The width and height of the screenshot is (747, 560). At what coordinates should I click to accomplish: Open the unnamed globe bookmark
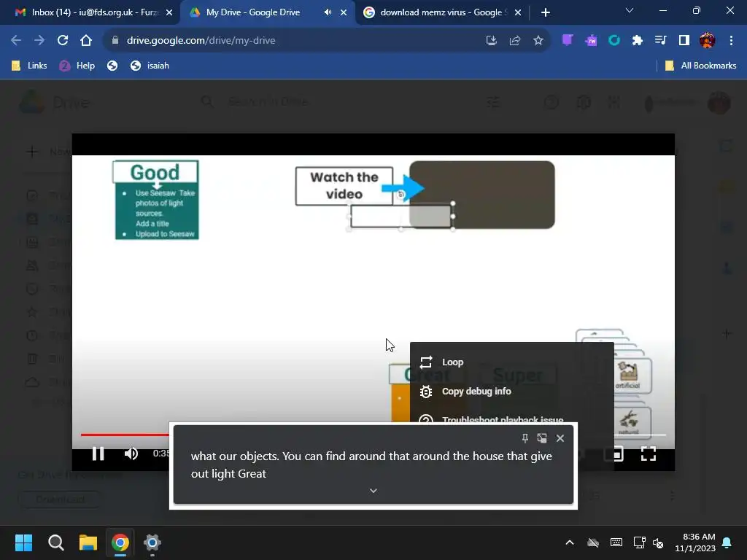[x=112, y=66]
